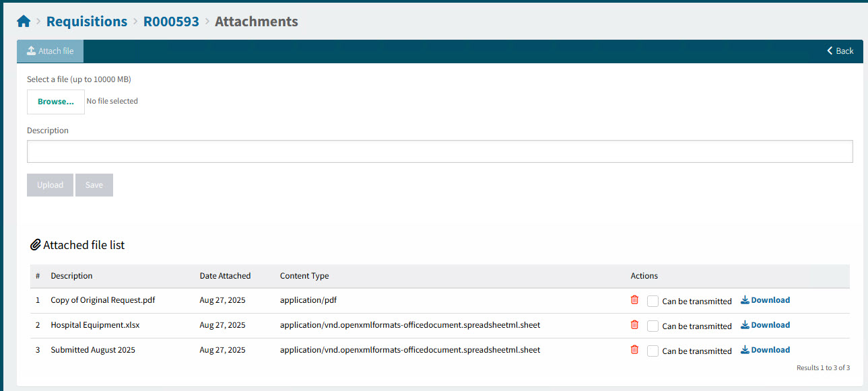Check Can be transmitted for Hospital Equipment.xlsx
Screen dimensions: 868x391
(653, 326)
